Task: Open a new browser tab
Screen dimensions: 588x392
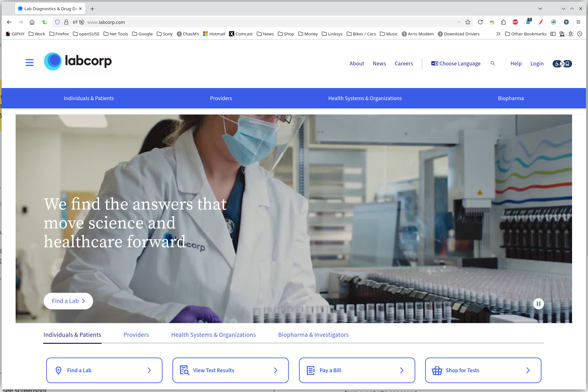Action: [92, 9]
